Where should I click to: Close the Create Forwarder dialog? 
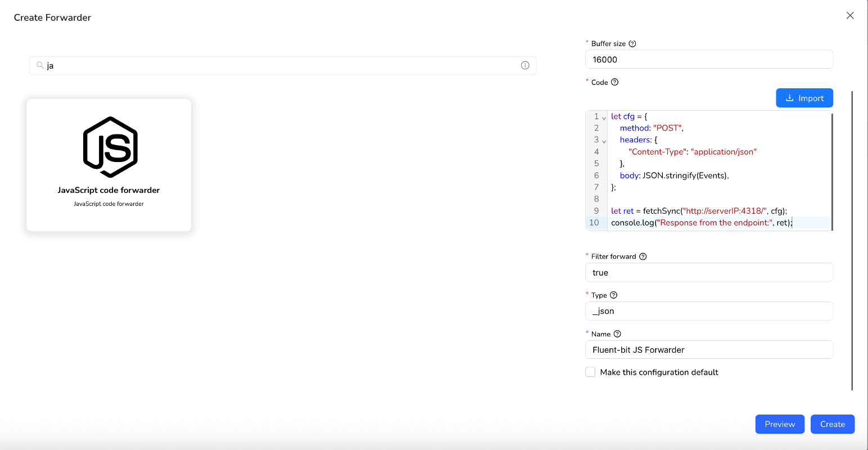click(x=850, y=16)
